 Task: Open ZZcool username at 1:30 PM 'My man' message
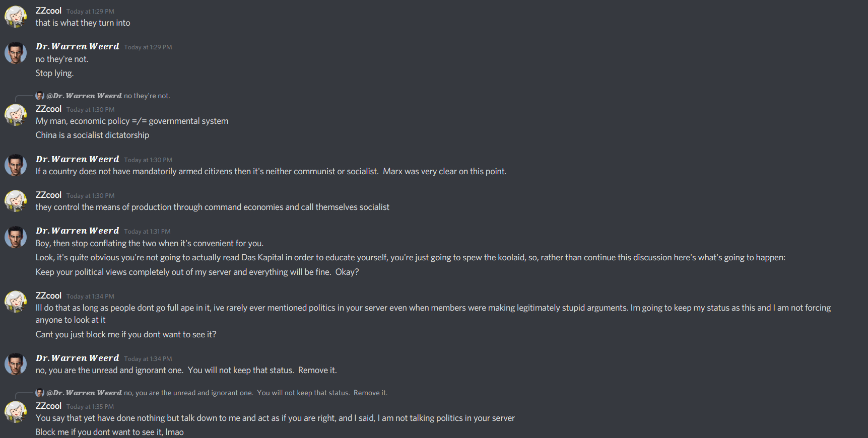point(48,109)
